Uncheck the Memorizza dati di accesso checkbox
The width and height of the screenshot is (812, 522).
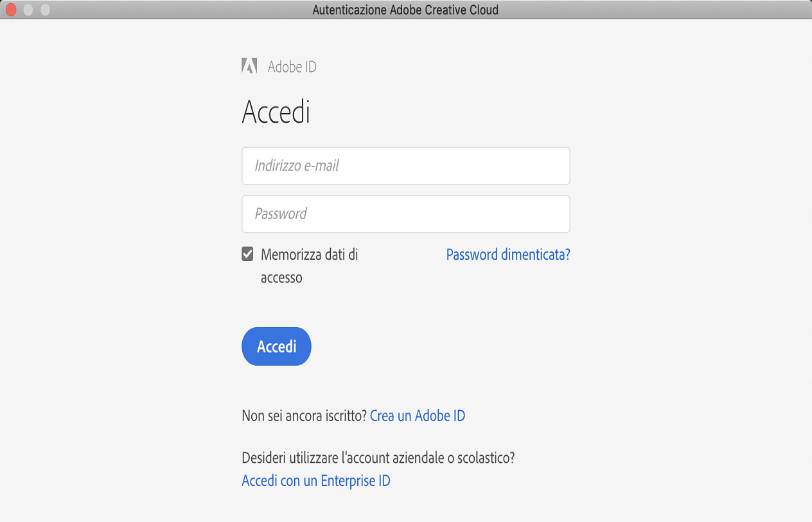point(247,255)
